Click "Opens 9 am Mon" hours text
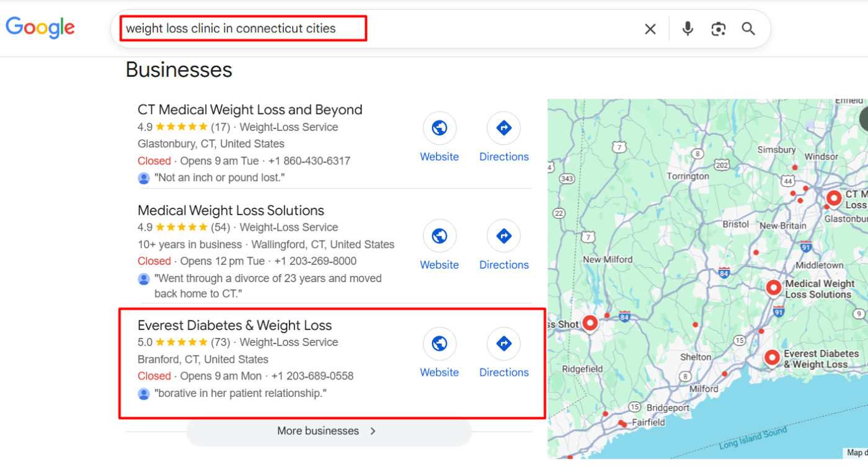 (x=221, y=376)
